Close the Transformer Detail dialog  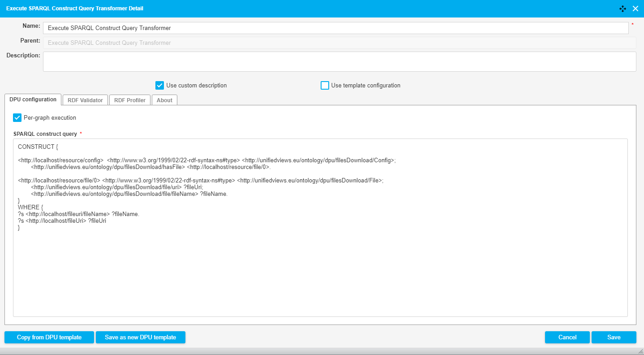click(635, 9)
